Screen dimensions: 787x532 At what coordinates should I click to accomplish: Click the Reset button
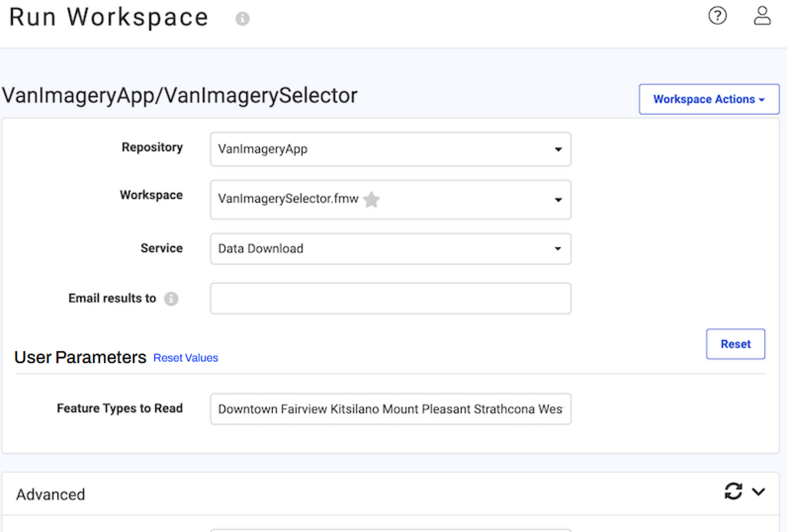tap(736, 344)
